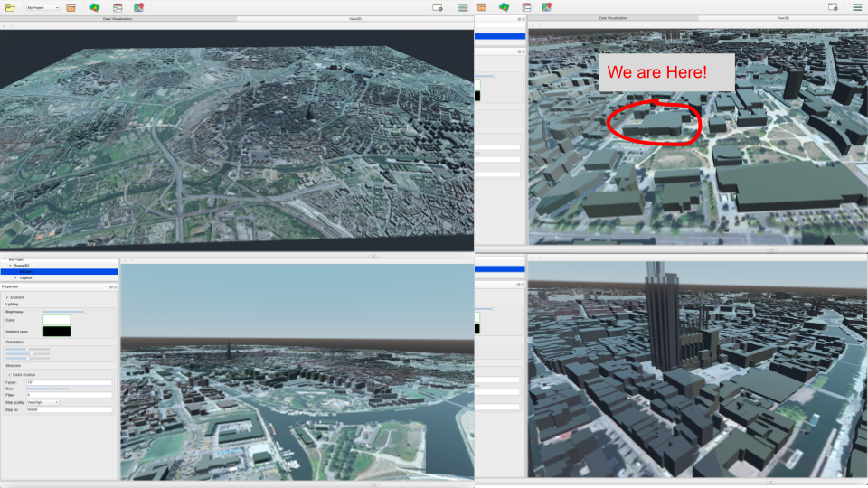The image size is (868, 488).
Task: Click the Filter input field
Action: click(70, 395)
